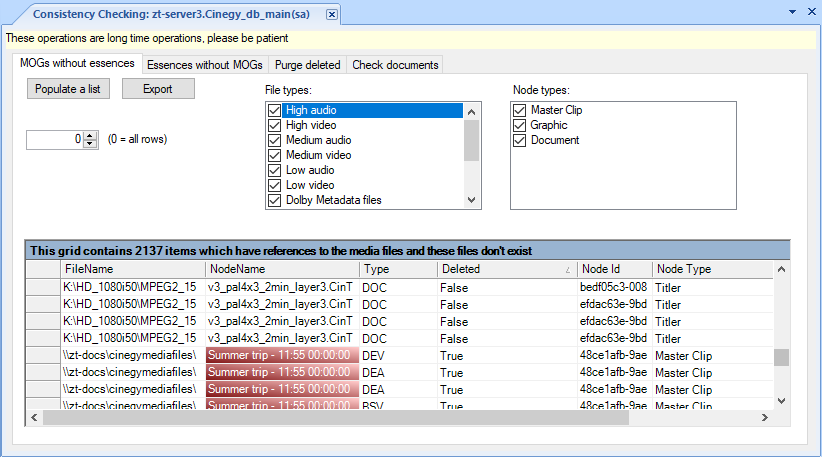The width and height of the screenshot is (822, 457).
Task: Uncheck the High video file type
Action: pyautogui.click(x=274, y=125)
